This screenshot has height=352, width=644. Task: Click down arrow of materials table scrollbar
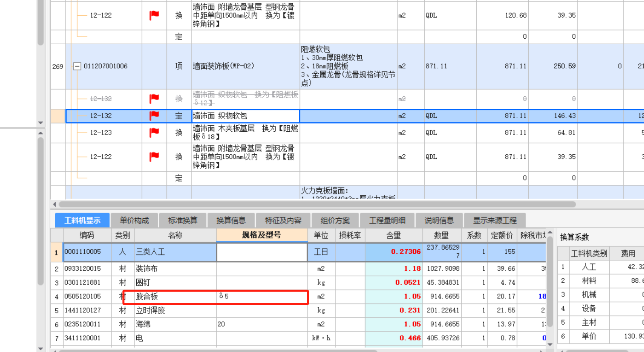[550, 344]
